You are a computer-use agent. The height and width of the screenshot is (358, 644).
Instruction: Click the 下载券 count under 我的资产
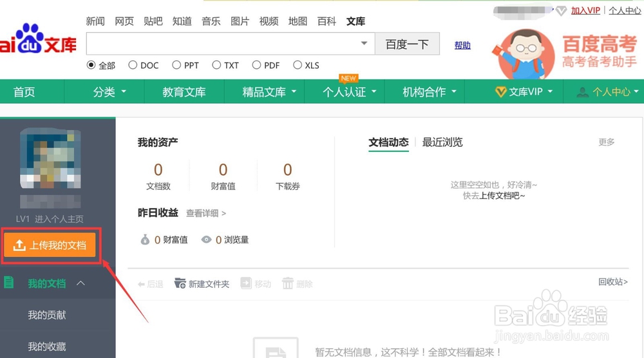click(287, 169)
